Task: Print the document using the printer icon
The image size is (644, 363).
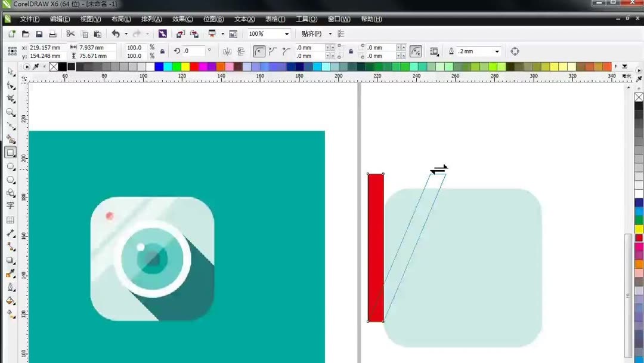Action: 52,33
